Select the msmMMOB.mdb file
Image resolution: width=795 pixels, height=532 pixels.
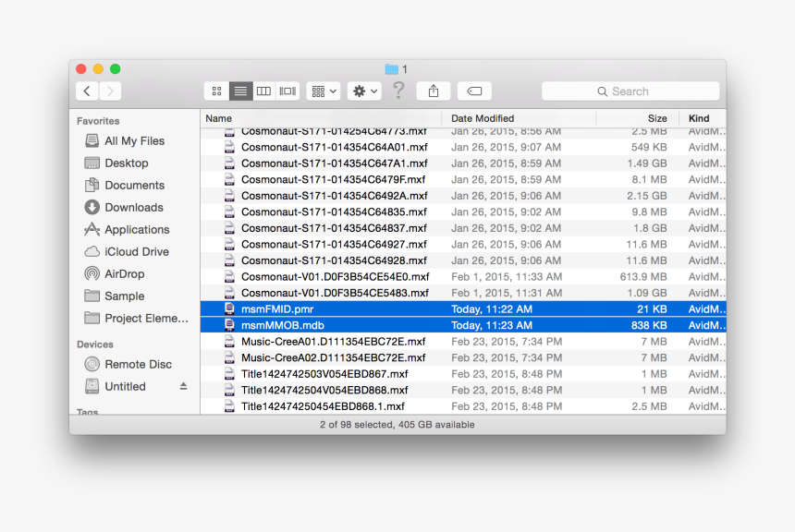point(463,325)
